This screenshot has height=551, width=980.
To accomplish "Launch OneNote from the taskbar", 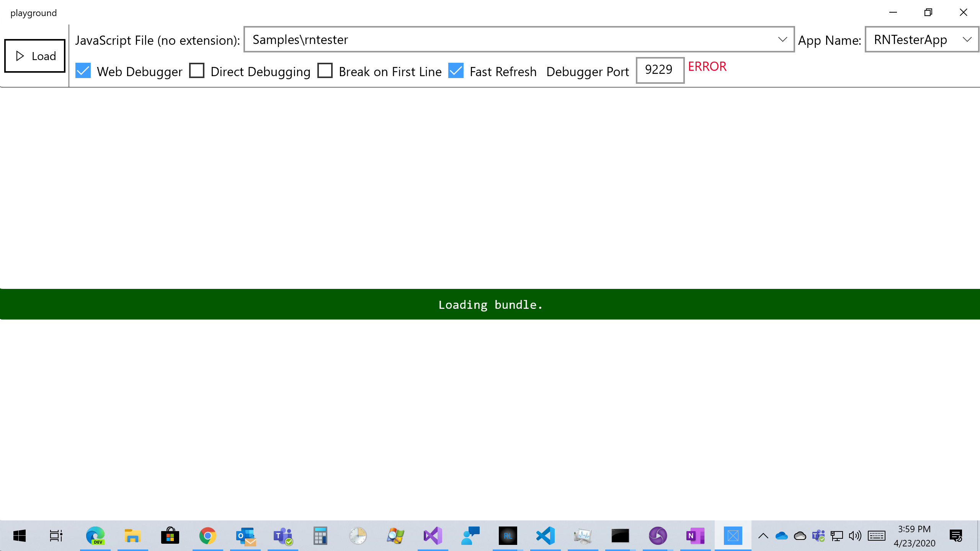I will coord(695,536).
